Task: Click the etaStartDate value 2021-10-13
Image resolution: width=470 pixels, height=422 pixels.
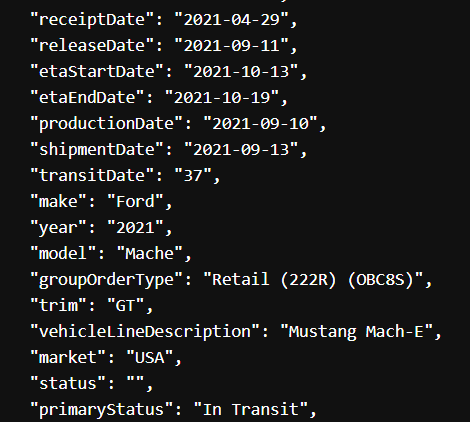Action: [241, 72]
